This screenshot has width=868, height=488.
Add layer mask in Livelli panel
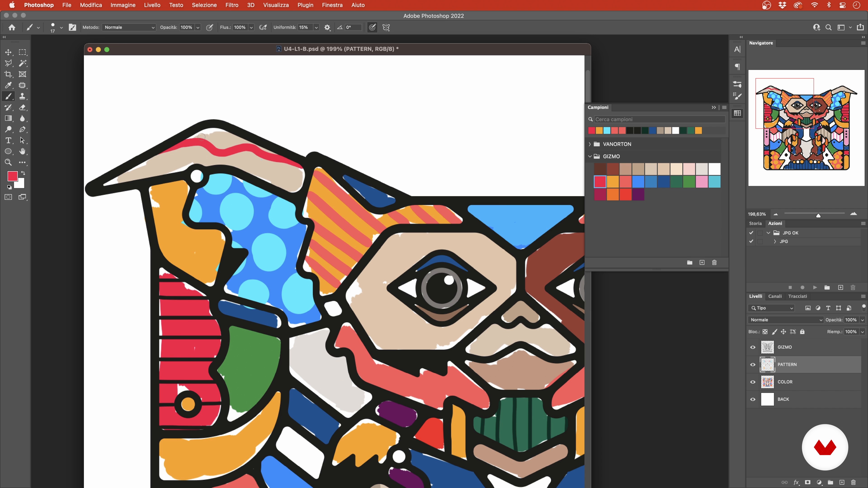pyautogui.click(x=808, y=482)
